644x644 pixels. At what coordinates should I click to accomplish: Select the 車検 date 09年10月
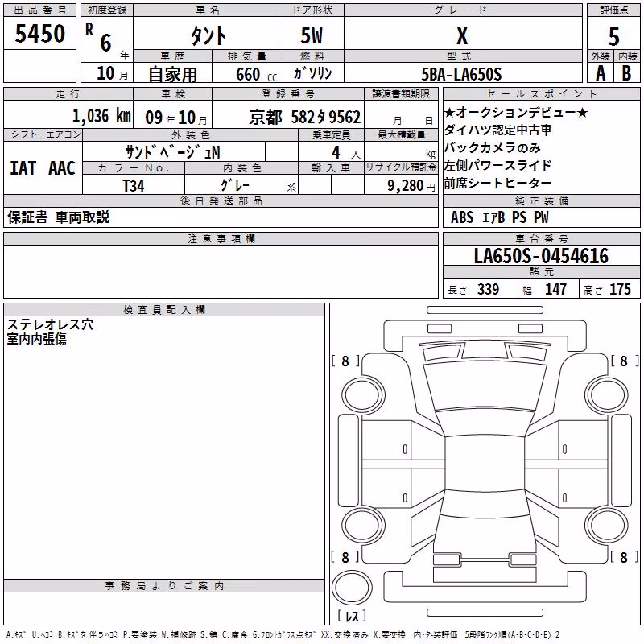(x=176, y=118)
